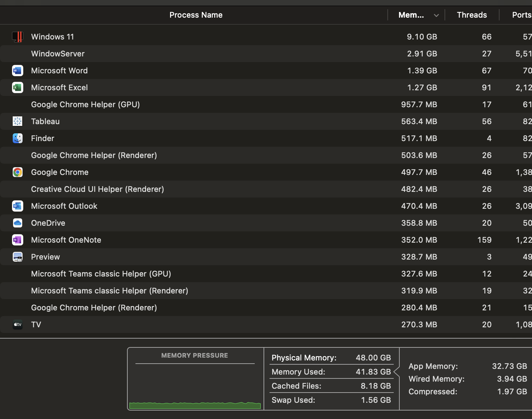Click the 1.27 GB memory value
The height and width of the screenshot is (419, 532).
pos(422,87)
